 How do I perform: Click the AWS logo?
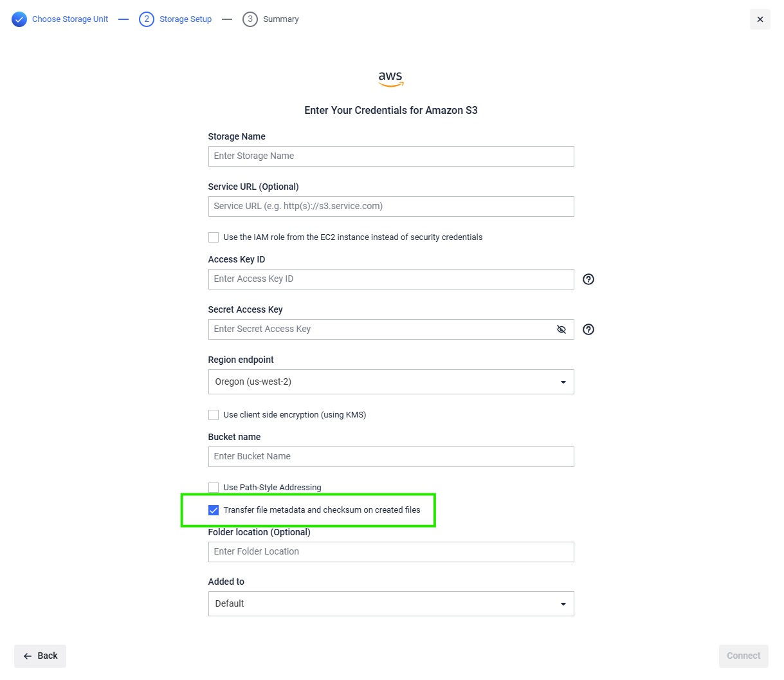(391, 78)
